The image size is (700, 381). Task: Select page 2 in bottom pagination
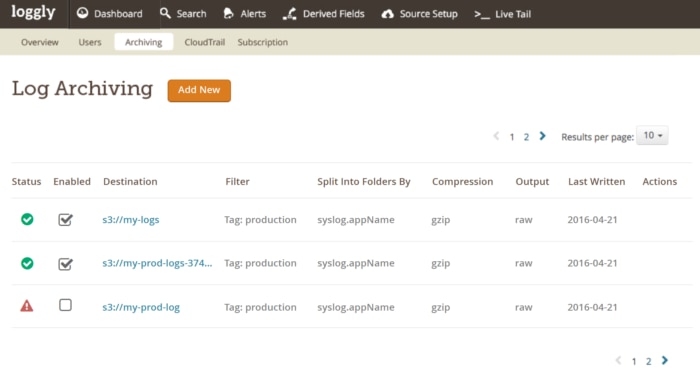tap(649, 361)
